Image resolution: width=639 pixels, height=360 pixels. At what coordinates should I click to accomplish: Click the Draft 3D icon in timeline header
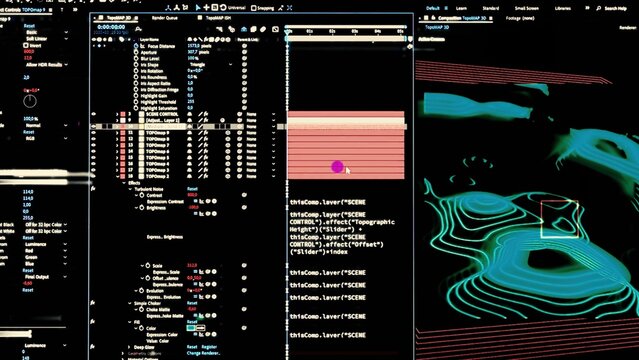pyautogui.click(x=231, y=29)
